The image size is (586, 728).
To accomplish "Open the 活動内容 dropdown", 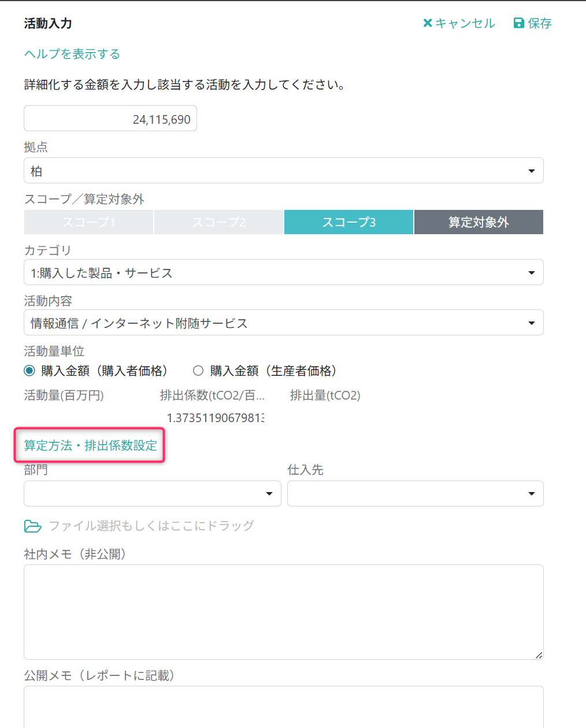I will coord(283,323).
